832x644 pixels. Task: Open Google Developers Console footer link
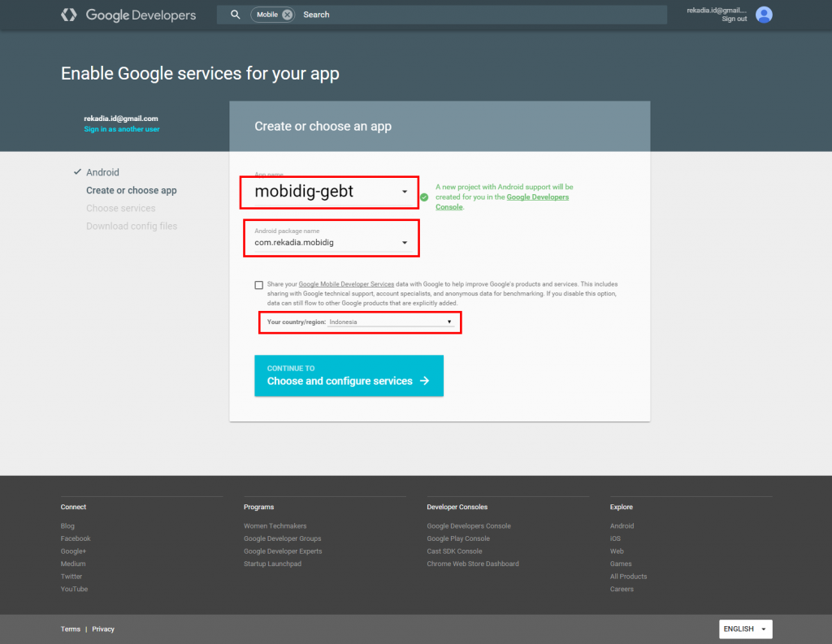click(469, 526)
